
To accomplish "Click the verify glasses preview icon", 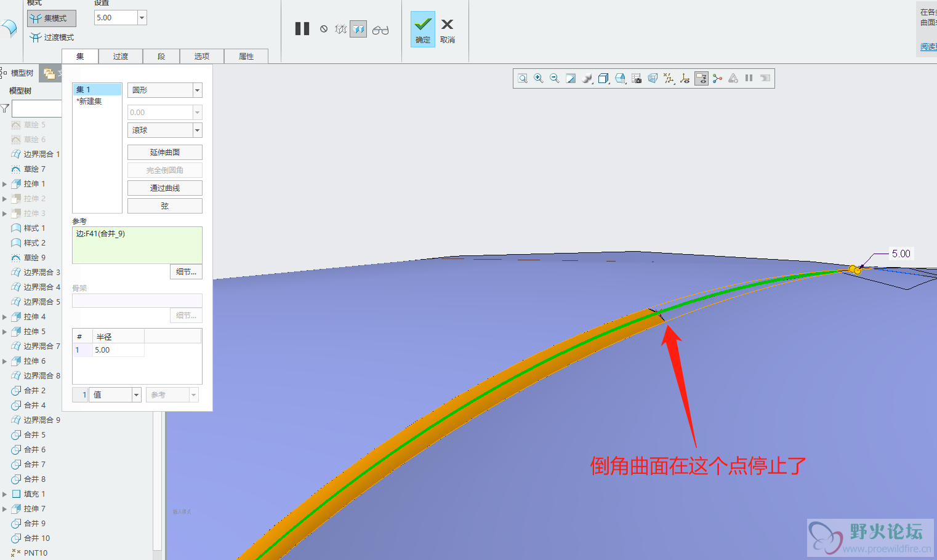I will point(380,30).
